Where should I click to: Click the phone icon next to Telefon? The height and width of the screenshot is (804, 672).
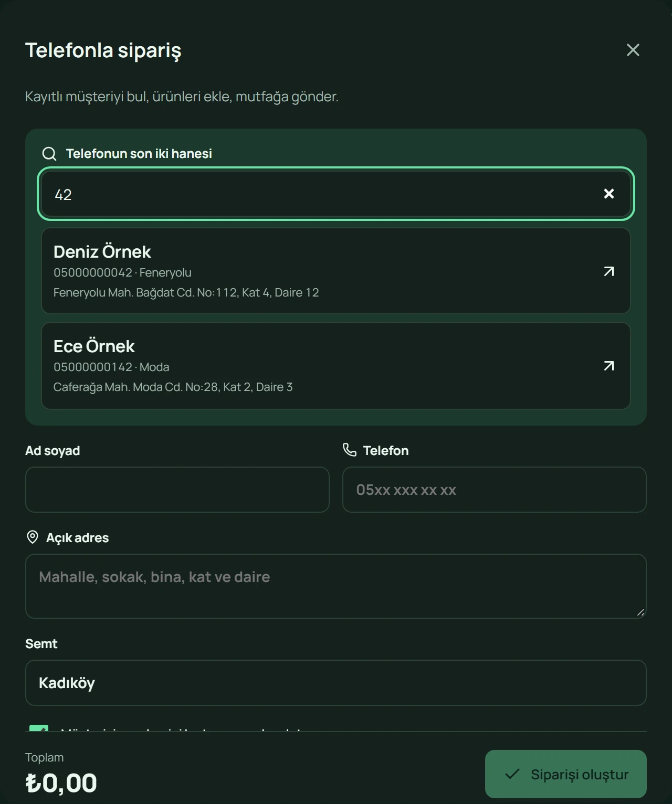point(350,450)
